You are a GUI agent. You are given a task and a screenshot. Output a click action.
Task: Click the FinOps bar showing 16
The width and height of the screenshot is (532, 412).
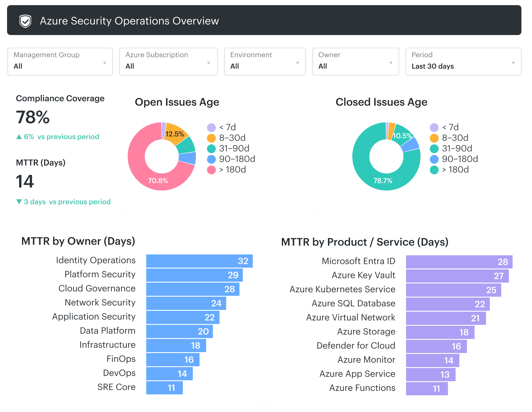click(173, 359)
